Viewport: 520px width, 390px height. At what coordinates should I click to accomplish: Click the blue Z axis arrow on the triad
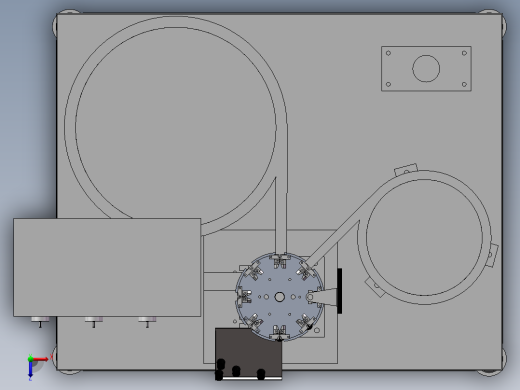30,369
